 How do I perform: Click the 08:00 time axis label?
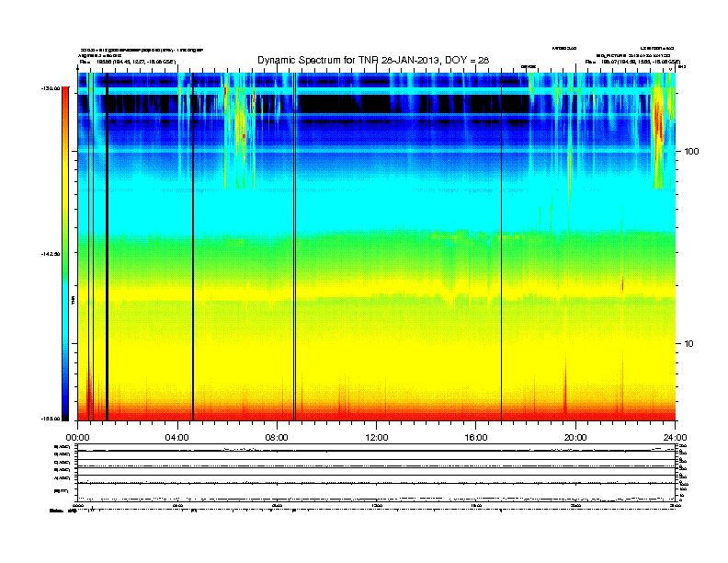[278, 438]
